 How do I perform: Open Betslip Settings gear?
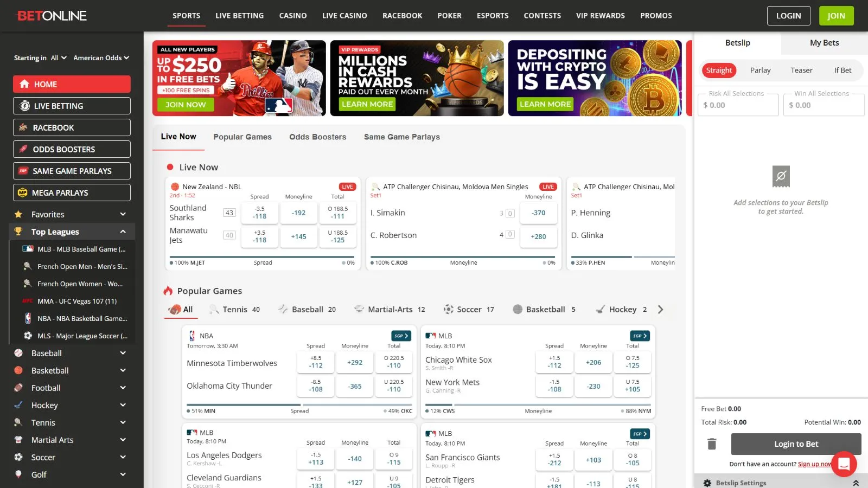707,483
